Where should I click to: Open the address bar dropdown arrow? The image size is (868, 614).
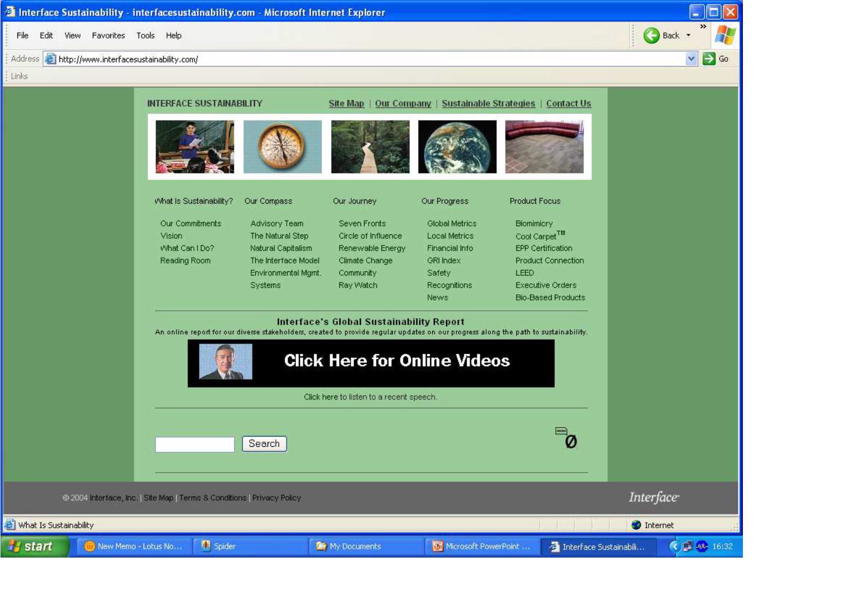pos(691,58)
